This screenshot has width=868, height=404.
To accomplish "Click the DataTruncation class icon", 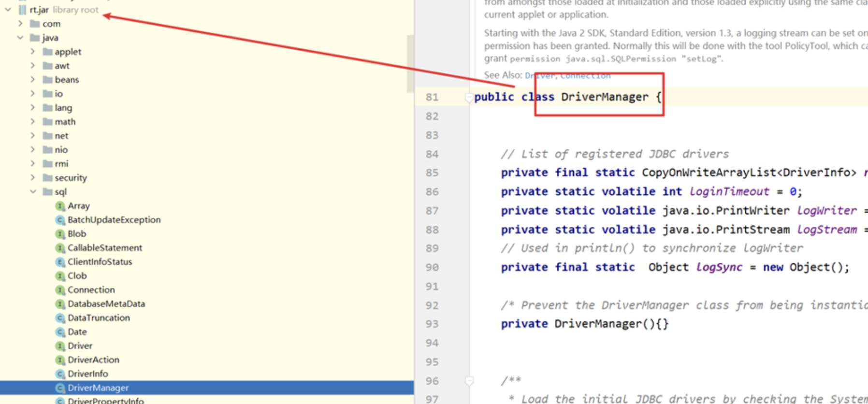I will click(x=60, y=318).
